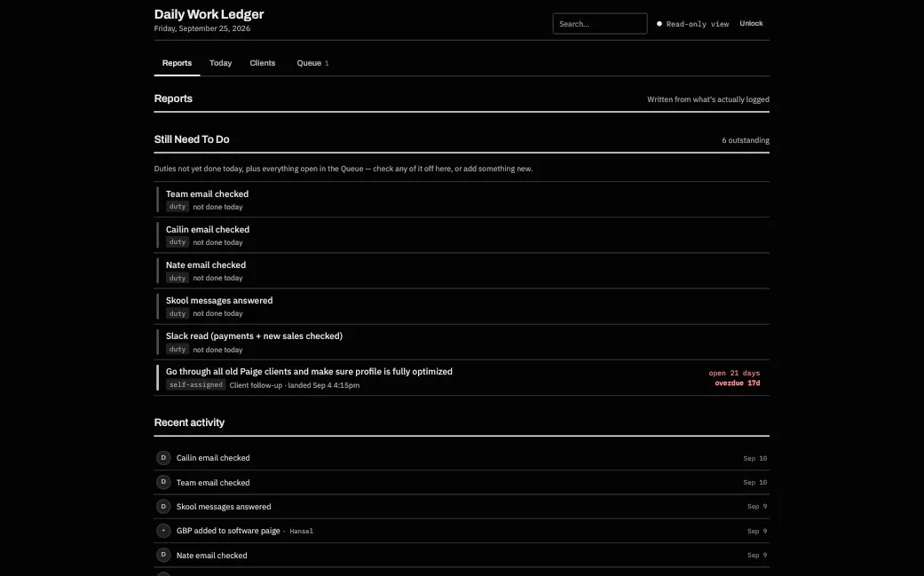Click the Read-only view status dot
The image size is (924, 576).
point(659,24)
